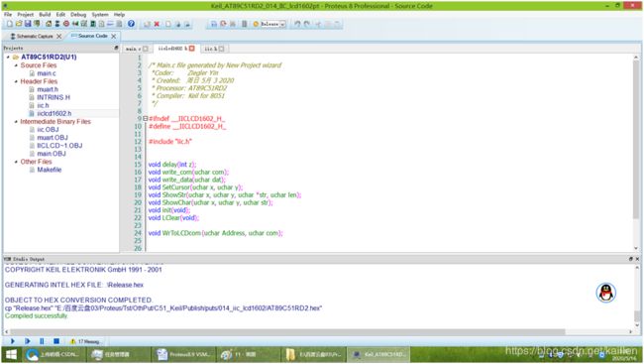Click the Redo arrow in toolbar
This screenshot has height=364, width=644.
click(x=307, y=24)
